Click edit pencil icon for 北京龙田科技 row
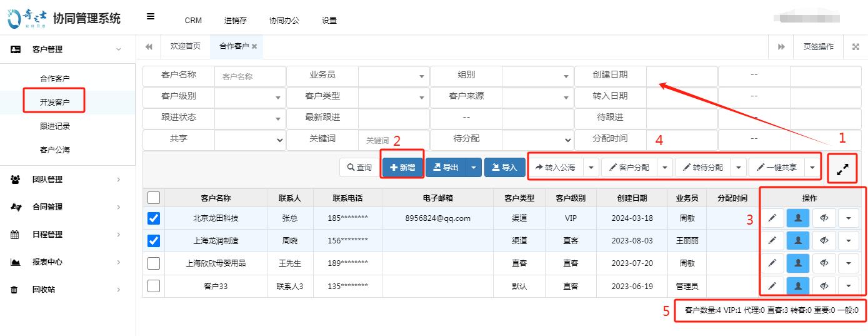The height and width of the screenshot is (336, 868). (x=772, y=218)
